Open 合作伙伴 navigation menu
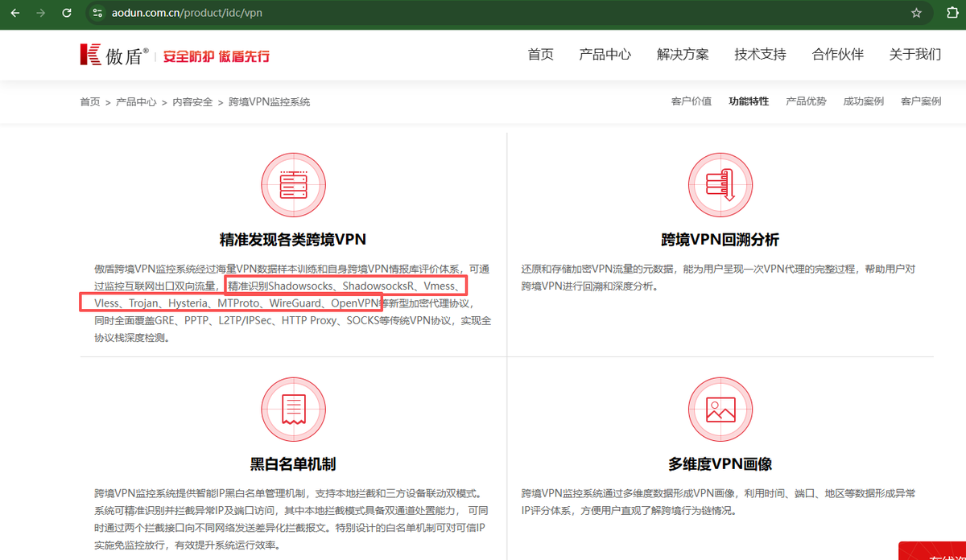This screenshot has height=560, width=966. pos(838,55)
